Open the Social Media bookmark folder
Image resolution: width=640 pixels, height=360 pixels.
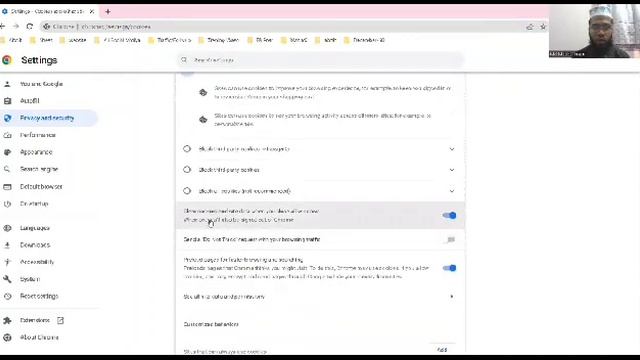[117, 40]
